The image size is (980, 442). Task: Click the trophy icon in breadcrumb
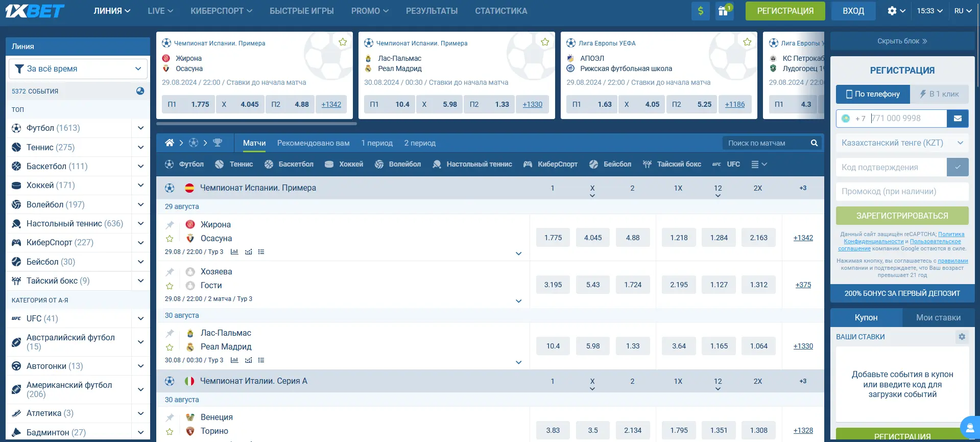(218, 143)
